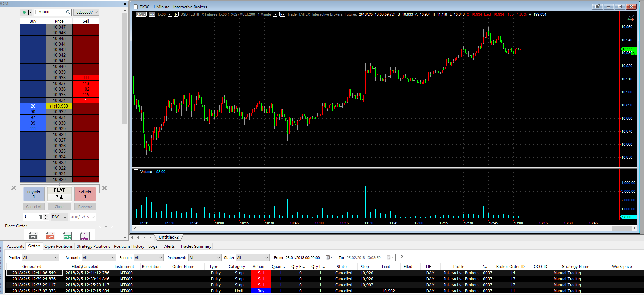Click the chart window detach button
The height and width of the screenshot is (295, 644).
597,7
